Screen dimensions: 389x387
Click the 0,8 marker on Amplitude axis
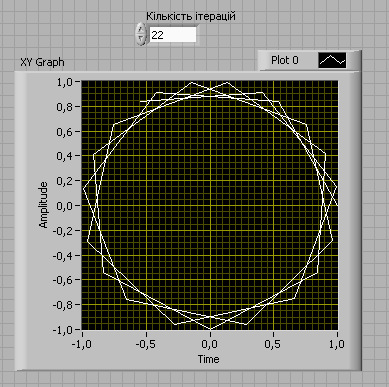tap(64, 107)
